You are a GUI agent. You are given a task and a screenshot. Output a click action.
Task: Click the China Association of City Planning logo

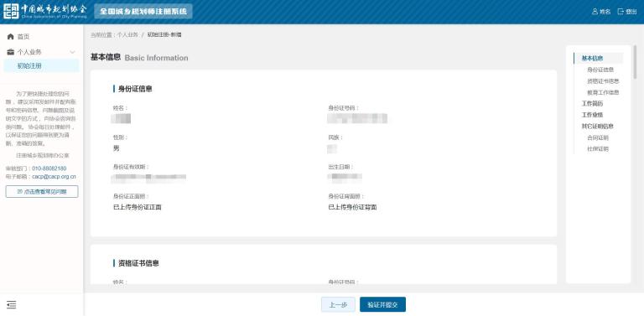click(45, 12)
